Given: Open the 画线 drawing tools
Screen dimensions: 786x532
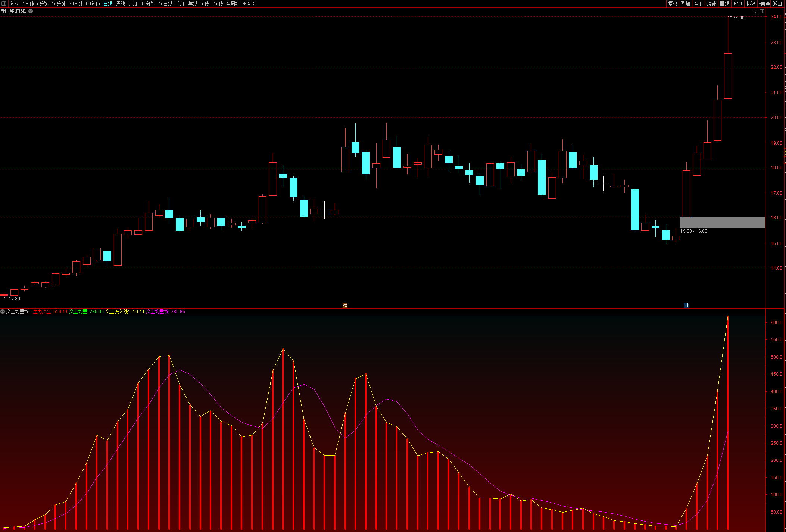Looking at the screenshot, I should [724, 4].
